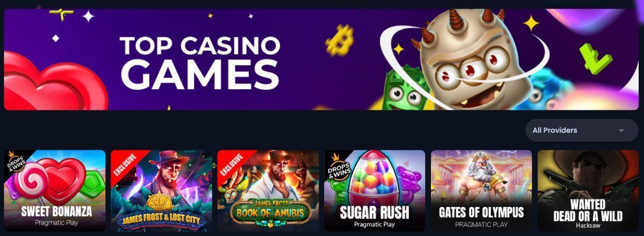Open the Gates of Olympus game
Screen dimensions: 644x236
coord(481,191)
